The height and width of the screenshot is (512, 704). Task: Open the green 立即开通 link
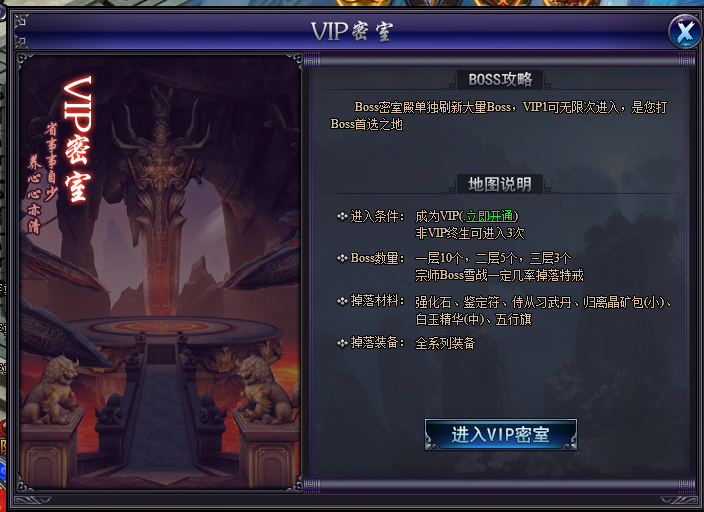tap(489, 216)
